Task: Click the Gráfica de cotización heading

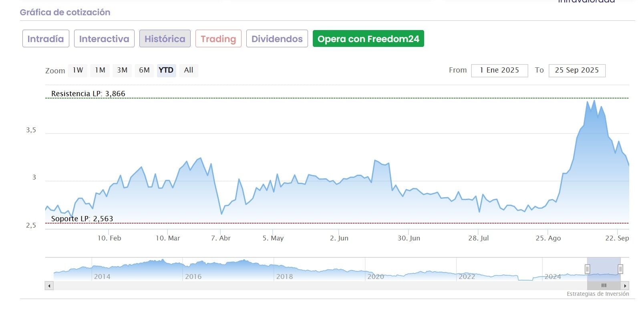Action: [65, 12]
